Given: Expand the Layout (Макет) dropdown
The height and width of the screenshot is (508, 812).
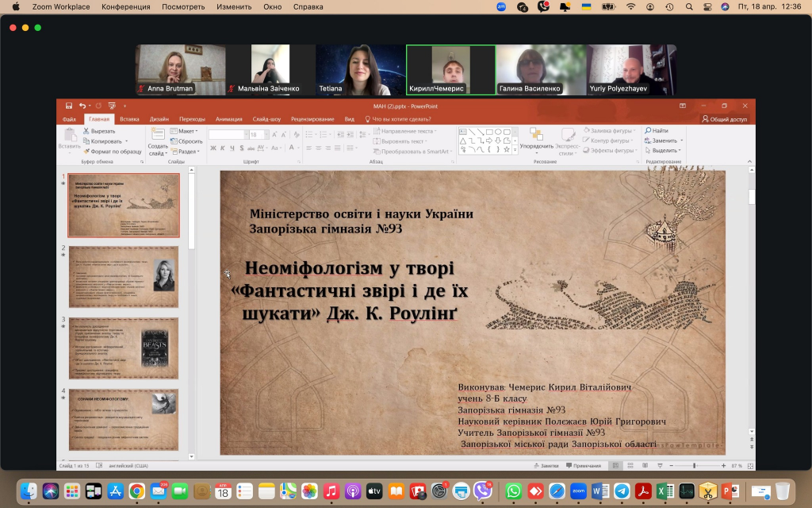Looking at the screenshot, I should (188, 131).
